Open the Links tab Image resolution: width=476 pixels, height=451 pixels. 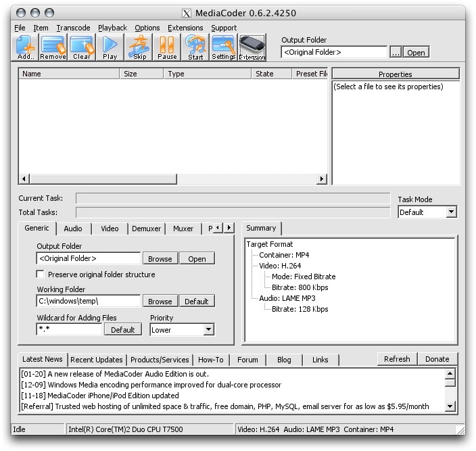320,360
